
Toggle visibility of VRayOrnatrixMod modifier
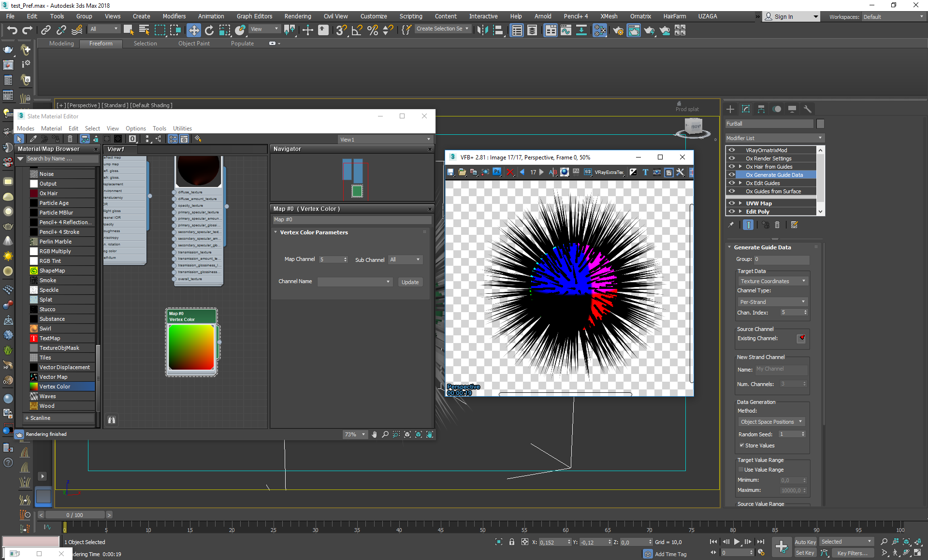pyautogui.click(x=732, y=150)
